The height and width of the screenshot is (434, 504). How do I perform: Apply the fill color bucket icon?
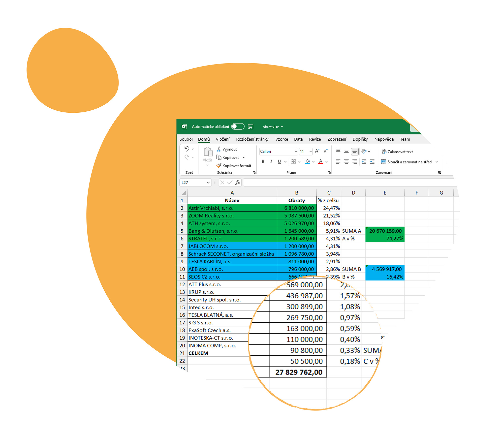tap(307, 162)
